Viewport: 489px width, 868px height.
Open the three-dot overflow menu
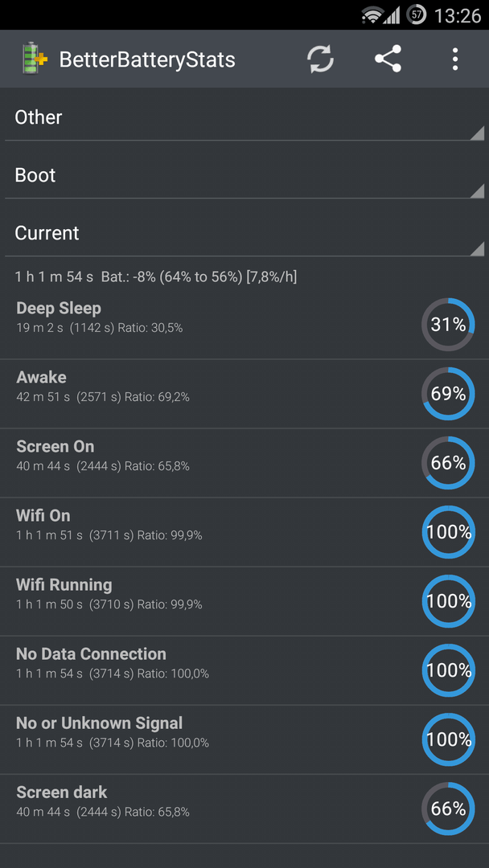tap(454, 59)
